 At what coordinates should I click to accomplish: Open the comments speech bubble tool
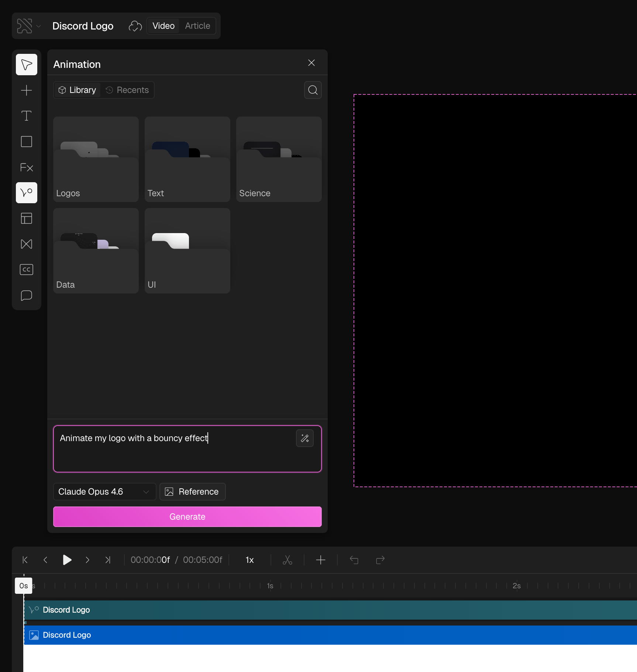pos(27,295)
